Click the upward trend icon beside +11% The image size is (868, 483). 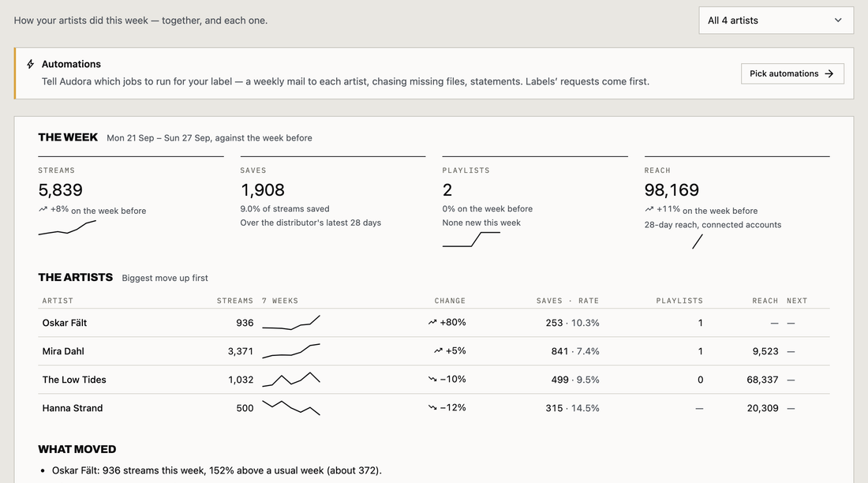point(649,209)
